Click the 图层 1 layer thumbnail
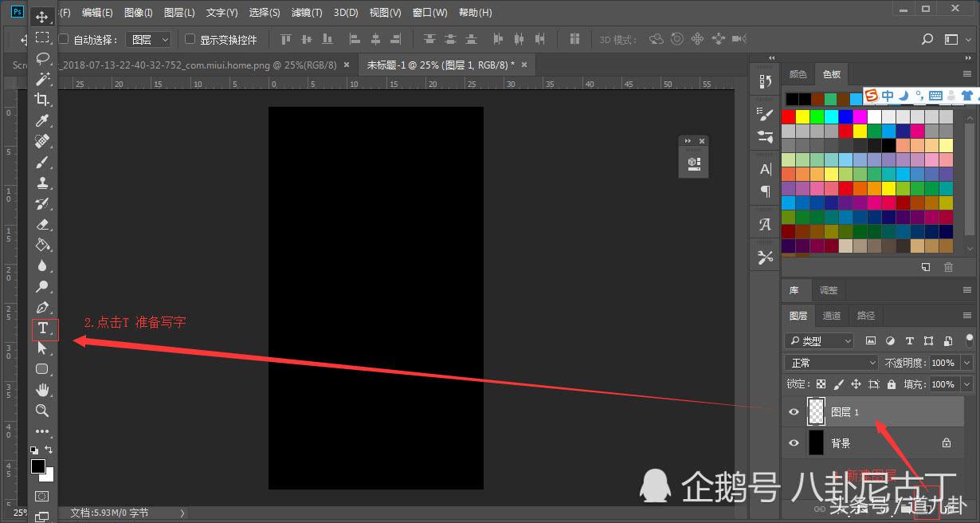Screen dimensions: 980x523 coord(816,411)
